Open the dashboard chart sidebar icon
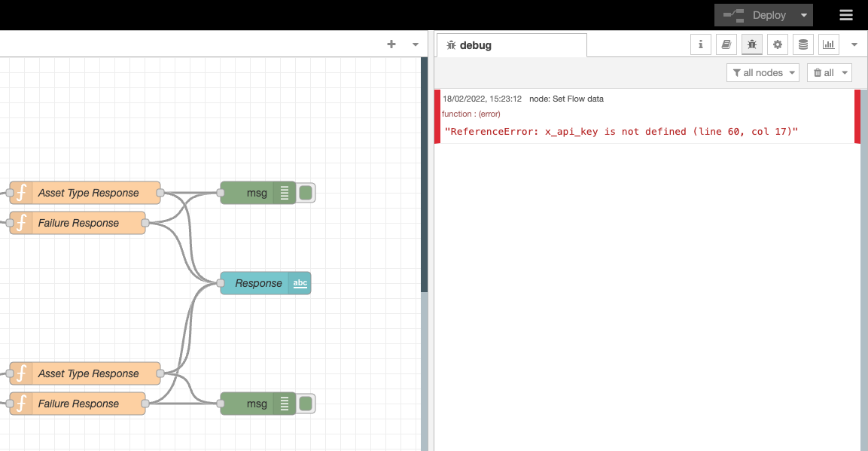The height and width of the screenshot is (451, 868). [x=829, y=44]
